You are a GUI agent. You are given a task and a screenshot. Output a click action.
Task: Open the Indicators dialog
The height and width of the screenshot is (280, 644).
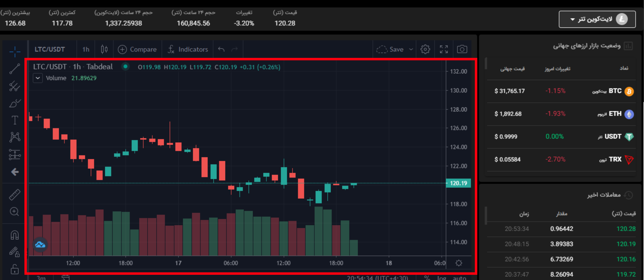pyautogui.click(x=188, y=49)
